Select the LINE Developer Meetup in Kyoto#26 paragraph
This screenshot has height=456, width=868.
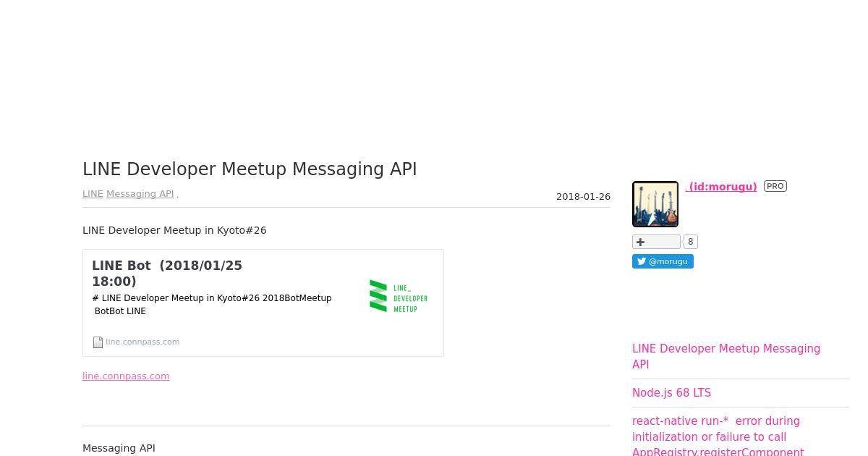coord(174,230)
